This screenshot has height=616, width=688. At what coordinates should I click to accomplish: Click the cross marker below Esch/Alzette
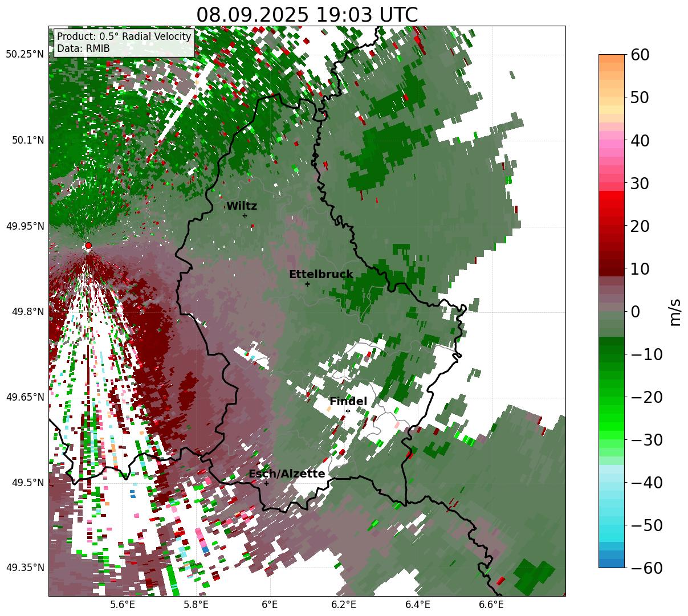[x=266, y=483]
